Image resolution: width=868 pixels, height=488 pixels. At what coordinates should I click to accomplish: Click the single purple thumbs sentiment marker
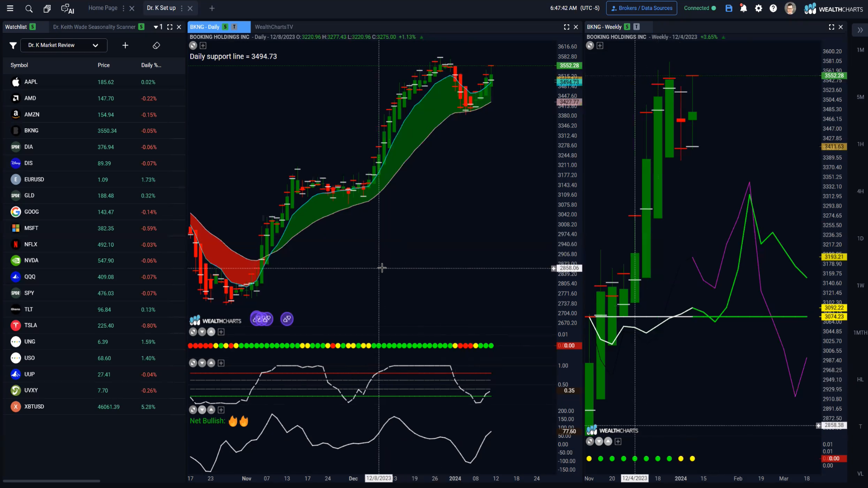287,319
